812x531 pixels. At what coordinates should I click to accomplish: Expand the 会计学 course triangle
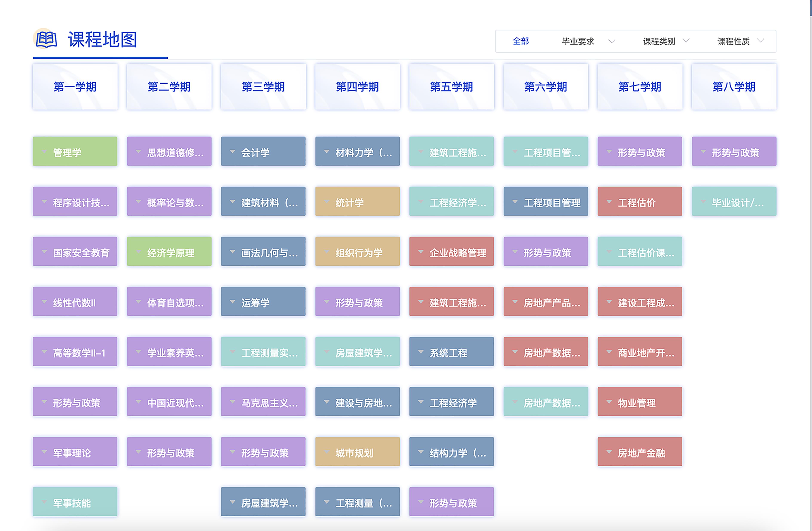click(x=233, y=151)
